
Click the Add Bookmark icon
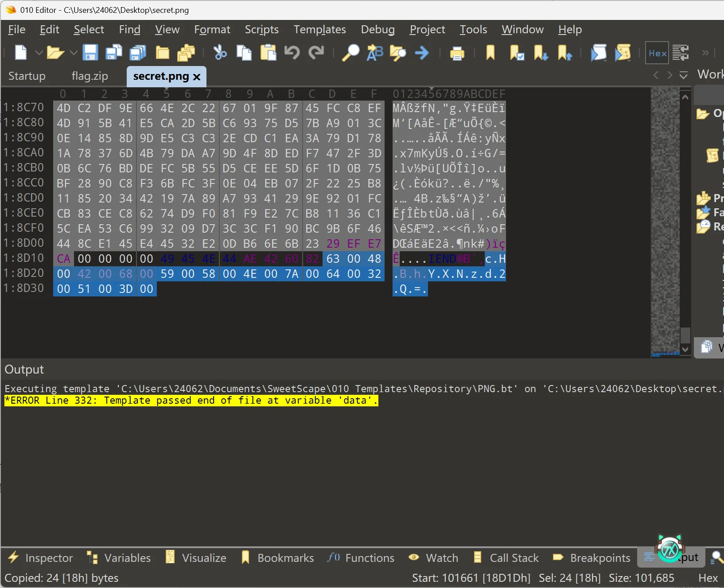click(x=490, y=53)
